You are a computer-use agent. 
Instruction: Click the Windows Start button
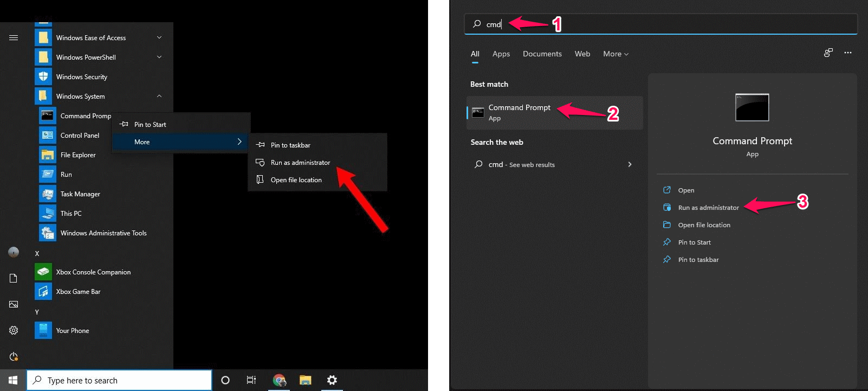(13, 380)
